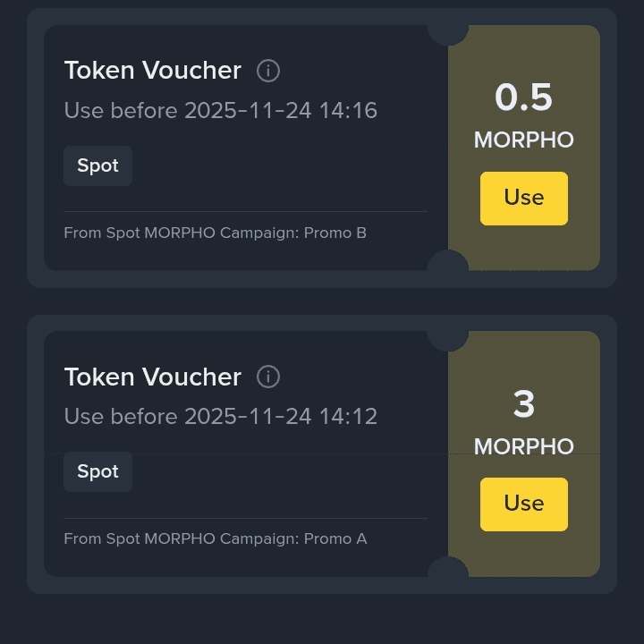Click Token Voucher title expiring 14:12

(x=153, y=377)
